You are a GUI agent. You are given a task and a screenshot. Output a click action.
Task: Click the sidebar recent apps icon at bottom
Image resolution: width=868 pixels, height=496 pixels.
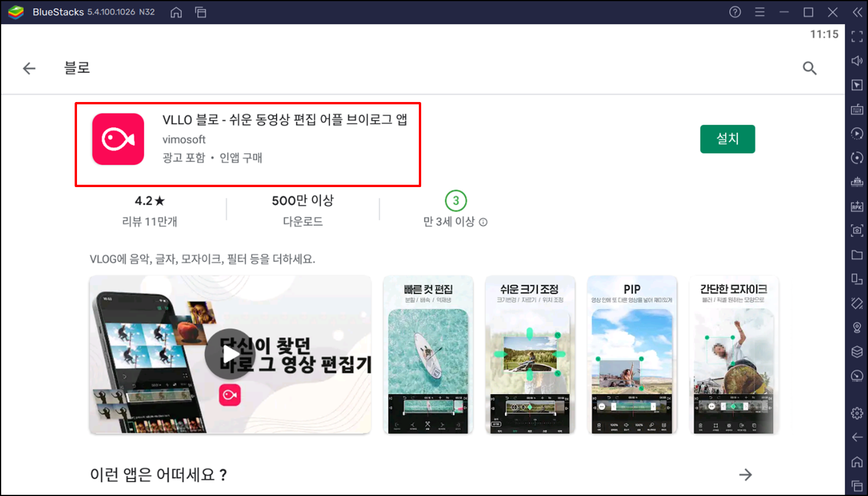coord(857,486)
